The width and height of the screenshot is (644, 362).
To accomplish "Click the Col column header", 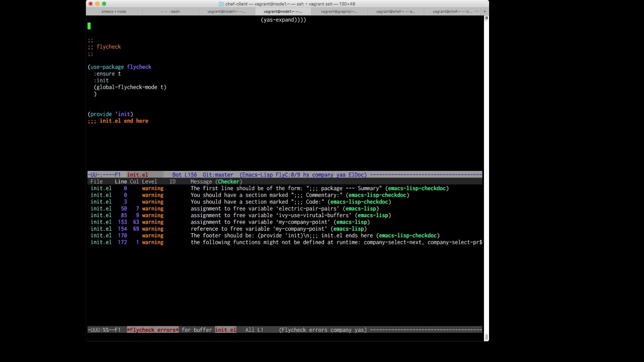I will (134, 182).
